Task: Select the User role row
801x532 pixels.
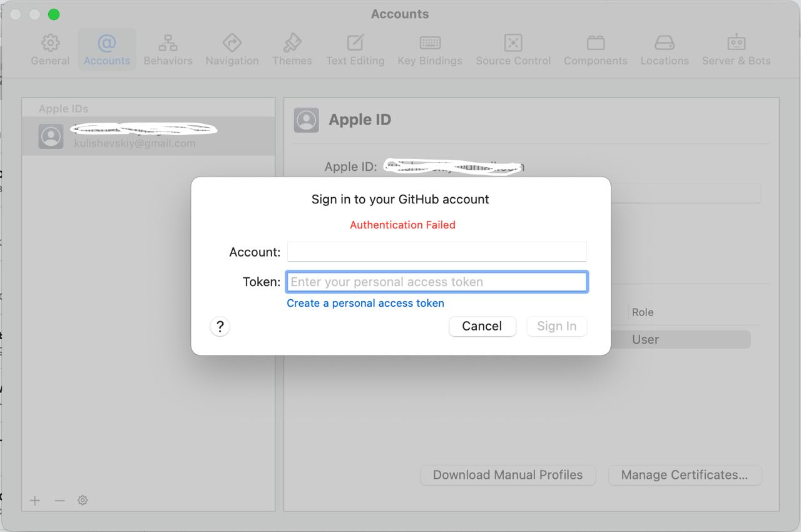Action: (x=681, y=339)
